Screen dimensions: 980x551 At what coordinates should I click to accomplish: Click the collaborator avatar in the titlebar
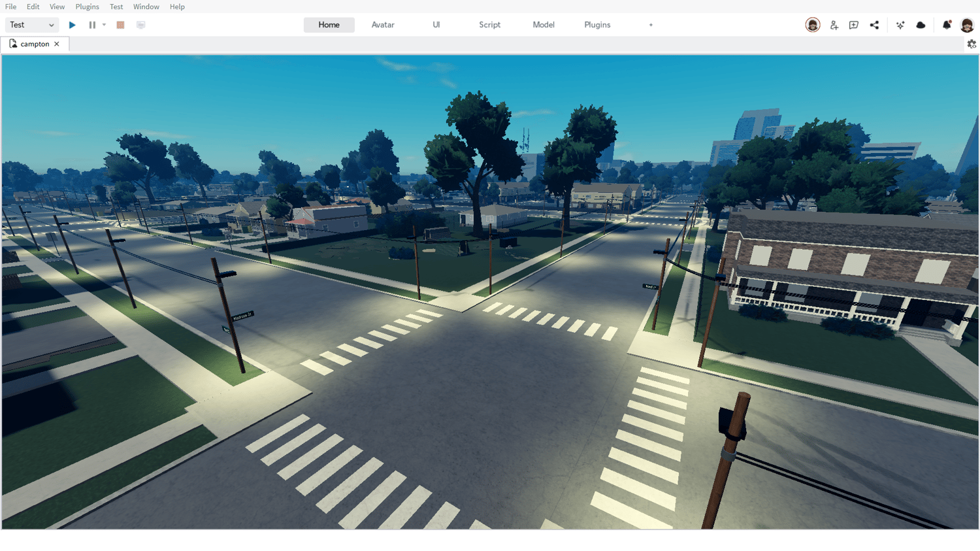(812, 24)
